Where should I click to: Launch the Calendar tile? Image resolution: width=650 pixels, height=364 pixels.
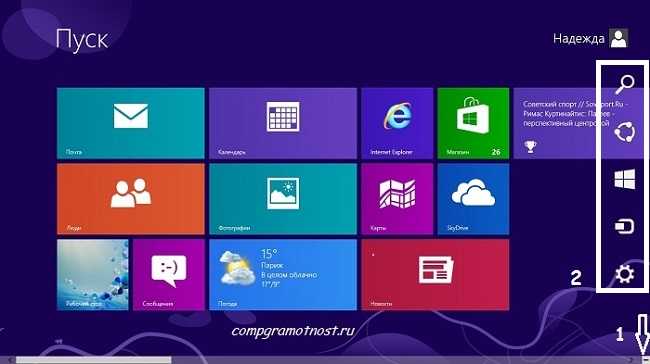point(283,123)
